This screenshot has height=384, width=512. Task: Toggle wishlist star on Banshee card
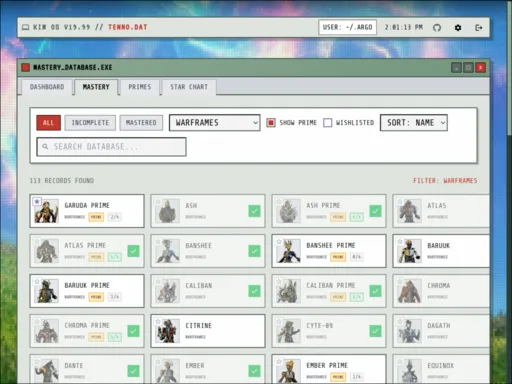click(x=158, y=241)
